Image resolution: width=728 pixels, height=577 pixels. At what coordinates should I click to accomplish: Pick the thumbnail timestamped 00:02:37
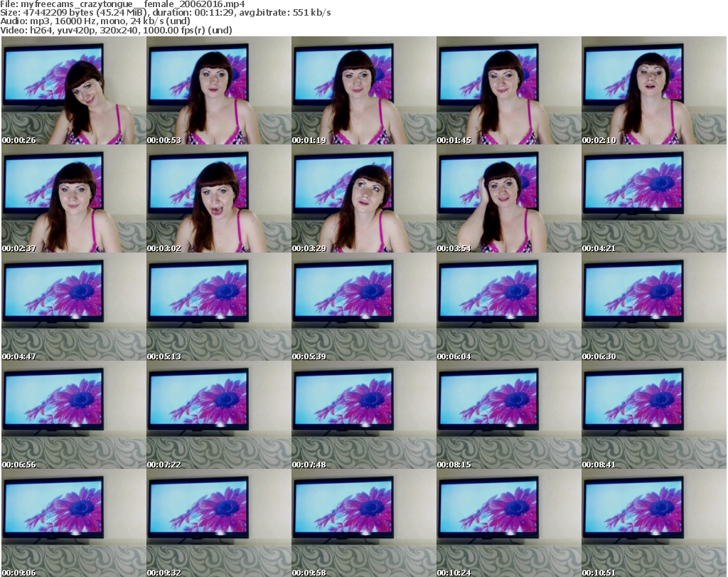[74, 198]
